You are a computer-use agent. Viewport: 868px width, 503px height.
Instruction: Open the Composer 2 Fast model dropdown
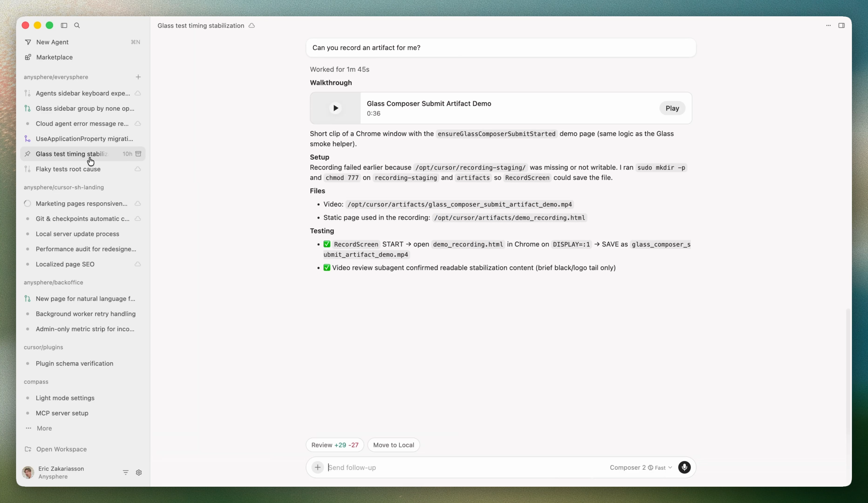click(x=640, y=468)
